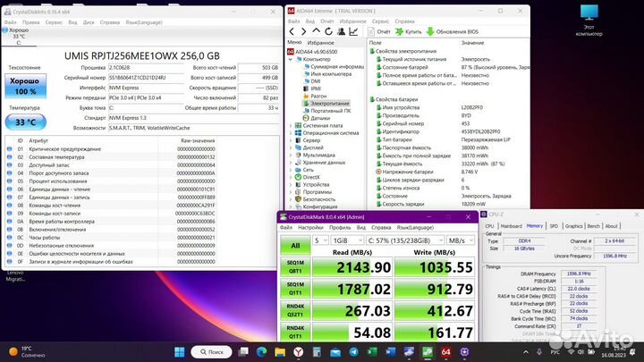Open Избранное menu in AIDA64 menu bar
This screenshot has height=362, width=644.
[352, 21]
